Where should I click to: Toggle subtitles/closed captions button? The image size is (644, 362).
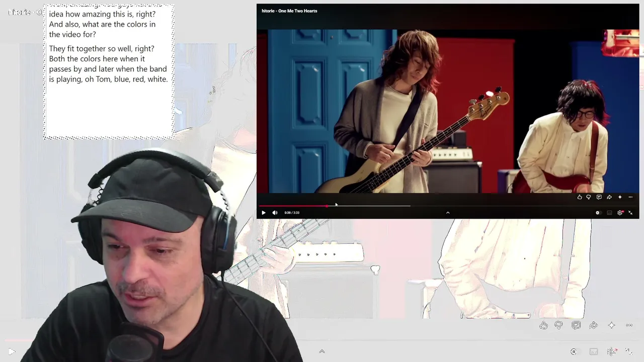coord(609,213)
